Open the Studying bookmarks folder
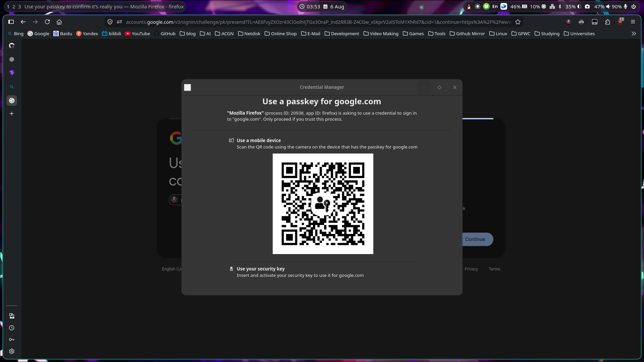 547,34
